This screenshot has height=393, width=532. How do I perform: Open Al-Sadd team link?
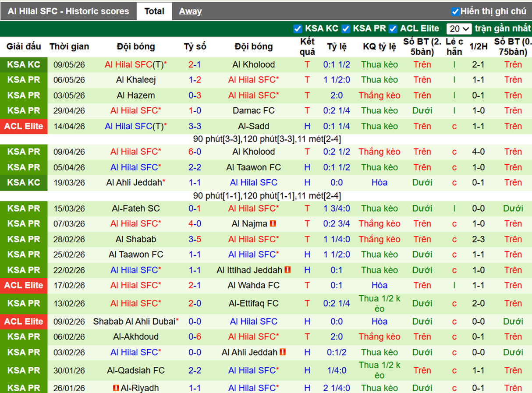(x=254, y=126)
